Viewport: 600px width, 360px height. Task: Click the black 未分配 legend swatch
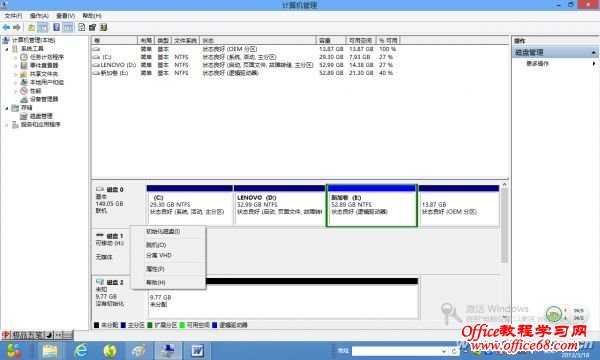(x=96, y=325)
